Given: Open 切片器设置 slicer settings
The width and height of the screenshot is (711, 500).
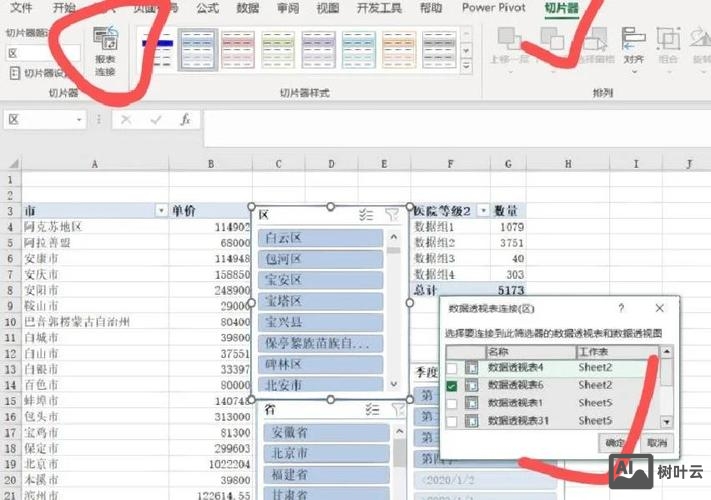Looking at the screenshot, I should 38,73.
